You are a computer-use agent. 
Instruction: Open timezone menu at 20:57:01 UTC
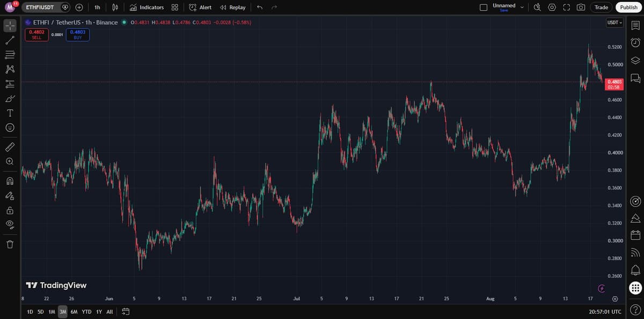[x=605, y=311]
